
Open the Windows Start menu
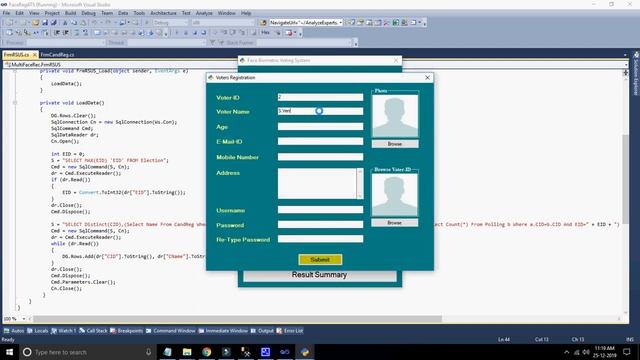tap(9, 352)
